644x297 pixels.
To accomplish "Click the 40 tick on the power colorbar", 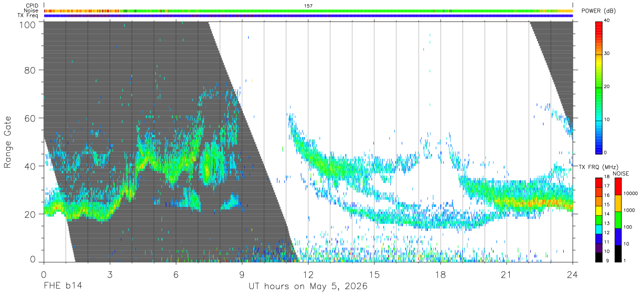I will click(606, 21).
